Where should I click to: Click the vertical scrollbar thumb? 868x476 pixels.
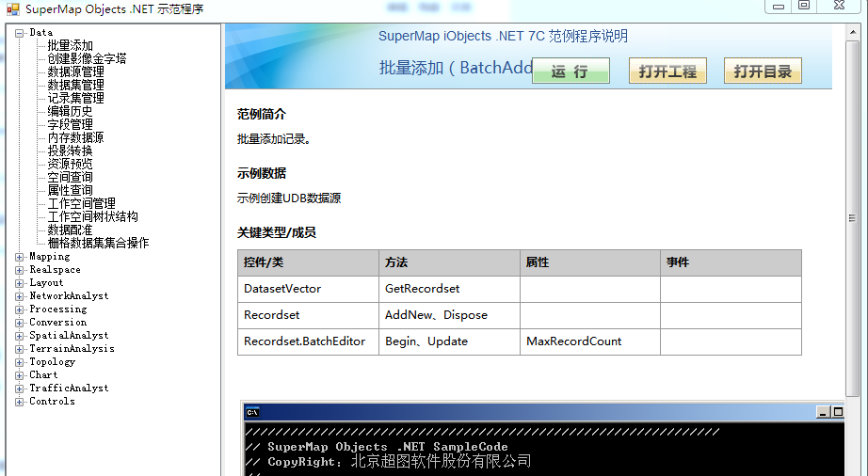pyautogui.click(x=853, y=218)
